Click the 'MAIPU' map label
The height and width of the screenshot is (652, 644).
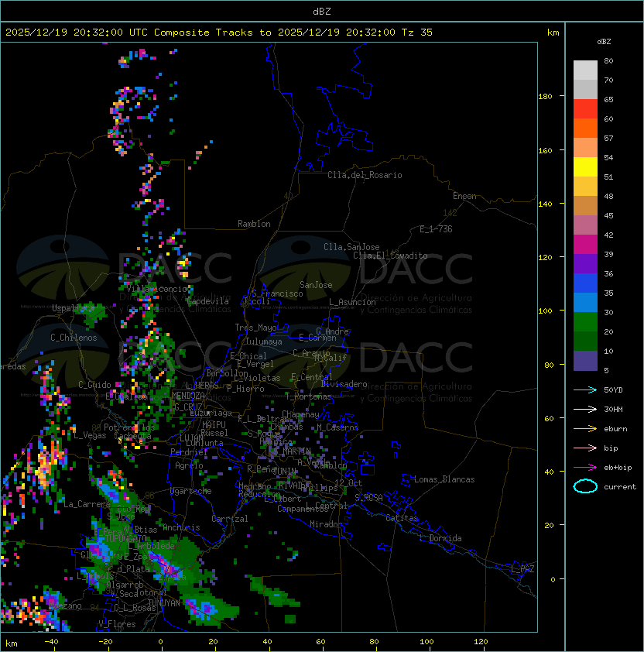pos(214,425)
